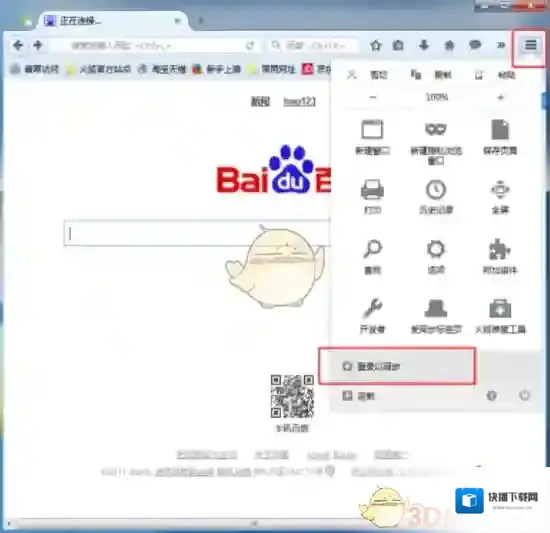
Task: Click the Find magnifier icon in menu
Action: (x=372, y=249)
